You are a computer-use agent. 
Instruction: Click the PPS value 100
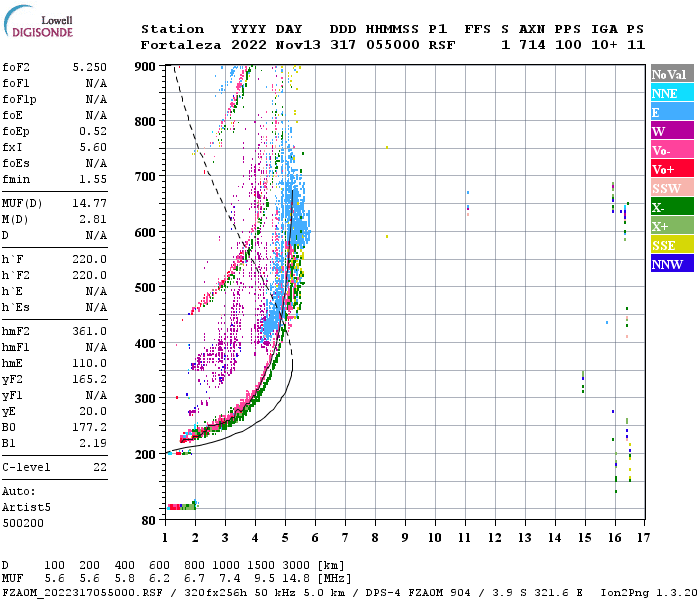pyautogui.click(x=568, y=45)
